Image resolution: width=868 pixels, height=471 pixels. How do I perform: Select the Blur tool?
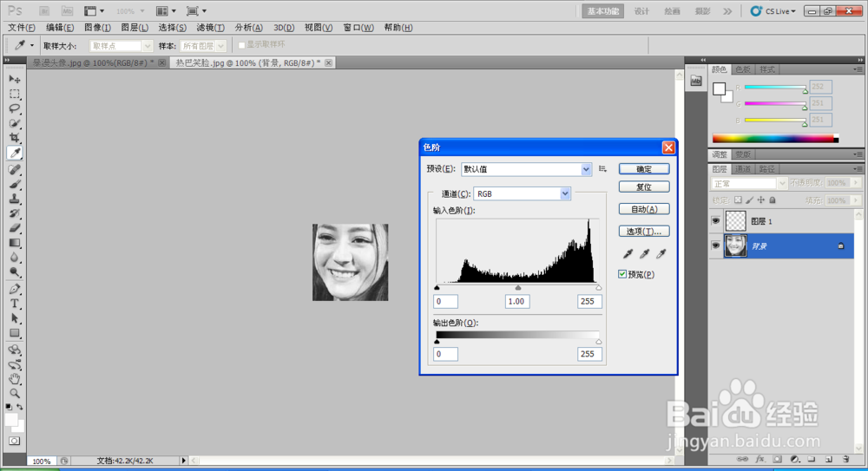[x=15, y=258]
